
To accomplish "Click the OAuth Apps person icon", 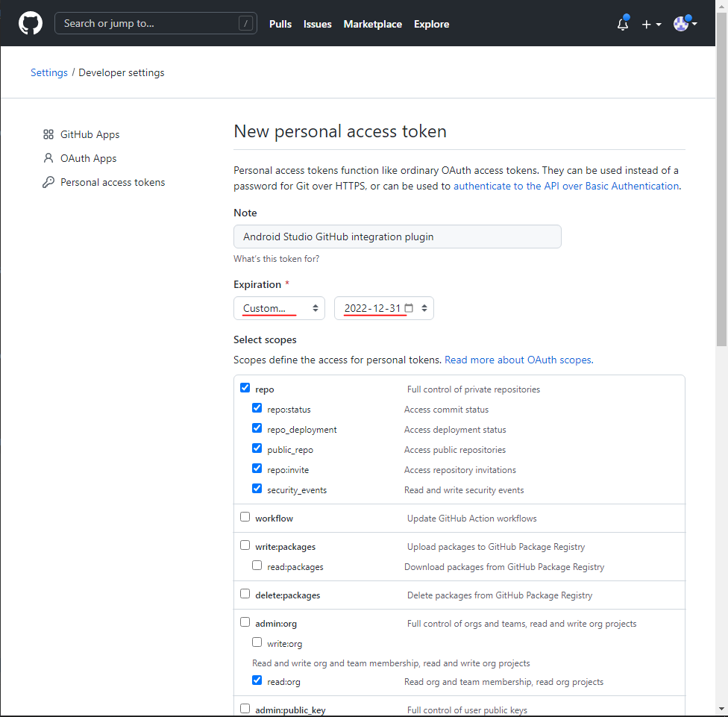I will click(x=48, y=158).
